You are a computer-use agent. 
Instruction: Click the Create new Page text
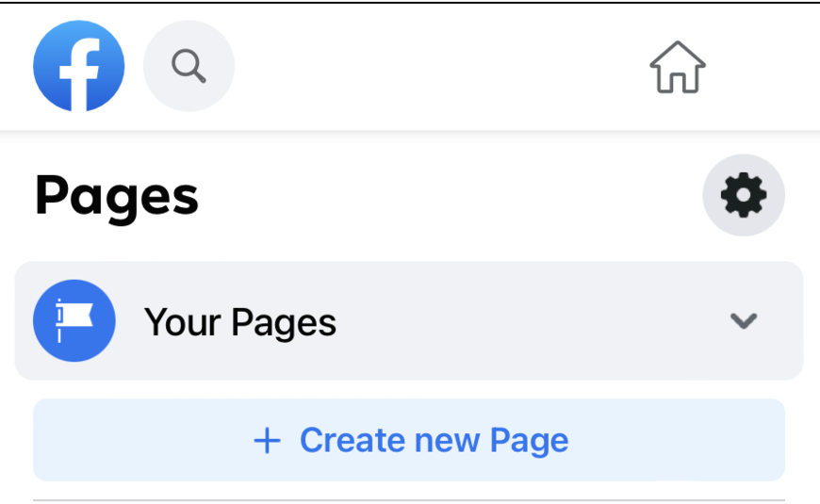[435, 440]
